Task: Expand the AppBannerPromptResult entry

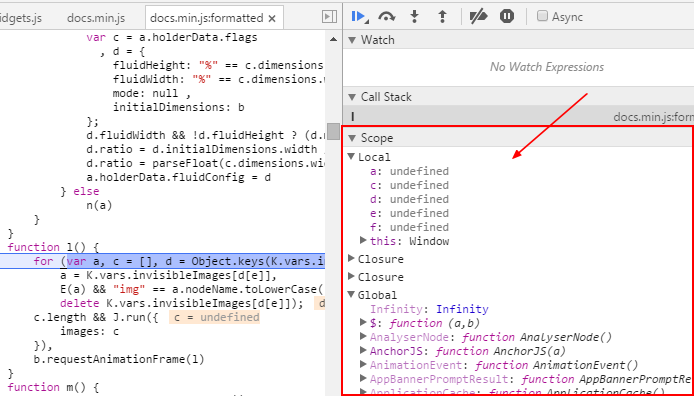Action: (363, 379)
